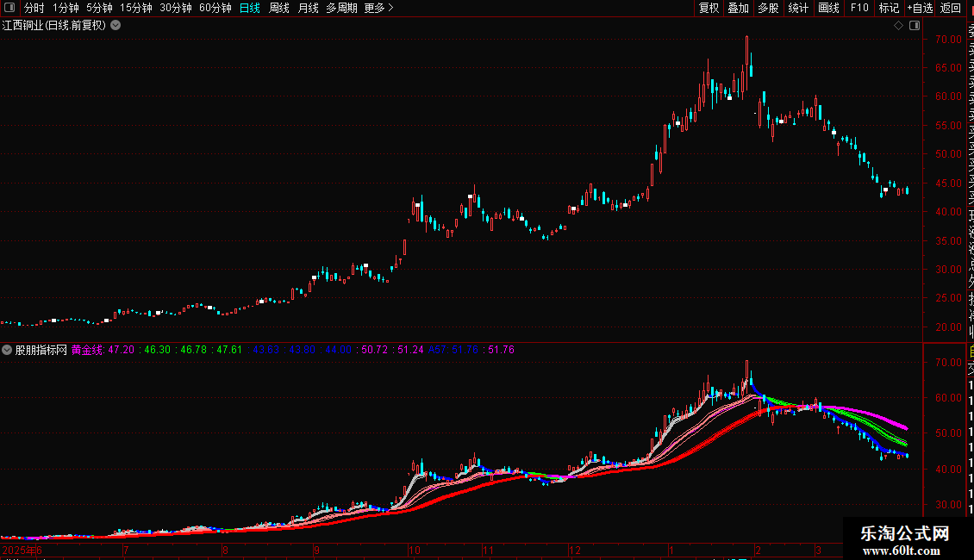The width and height of the screenshot is (974, 560).
Task: Click the month 11 date axis marker
Action: pos(488,550)
